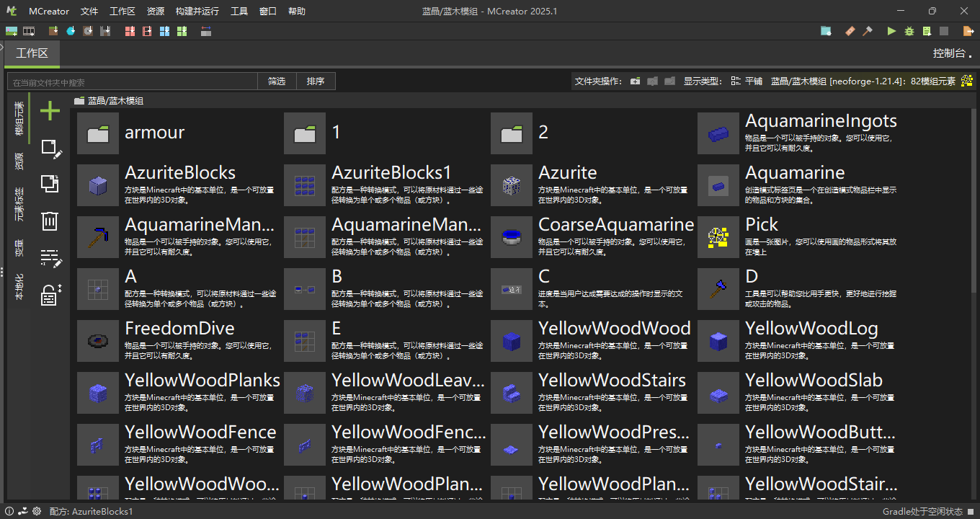Select the YellowWoodPlanks block element
The image size is (980, 519).
[x=180, y=393]
